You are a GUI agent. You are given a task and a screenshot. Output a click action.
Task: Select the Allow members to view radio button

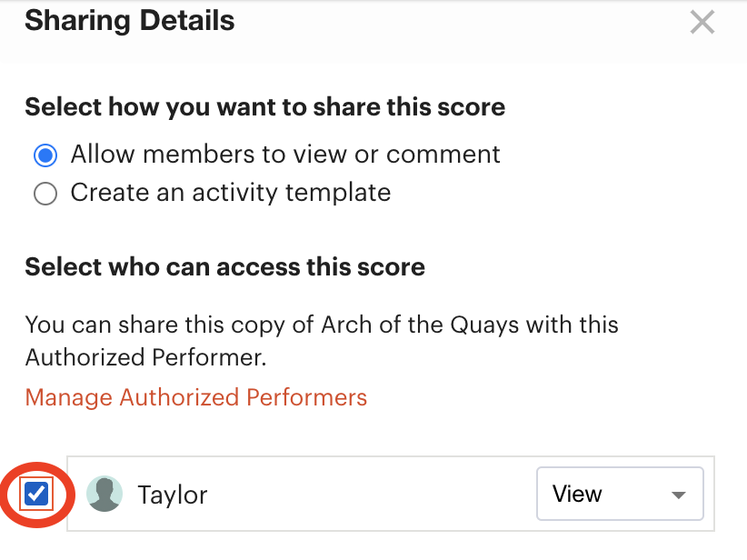tap(45, 155)
